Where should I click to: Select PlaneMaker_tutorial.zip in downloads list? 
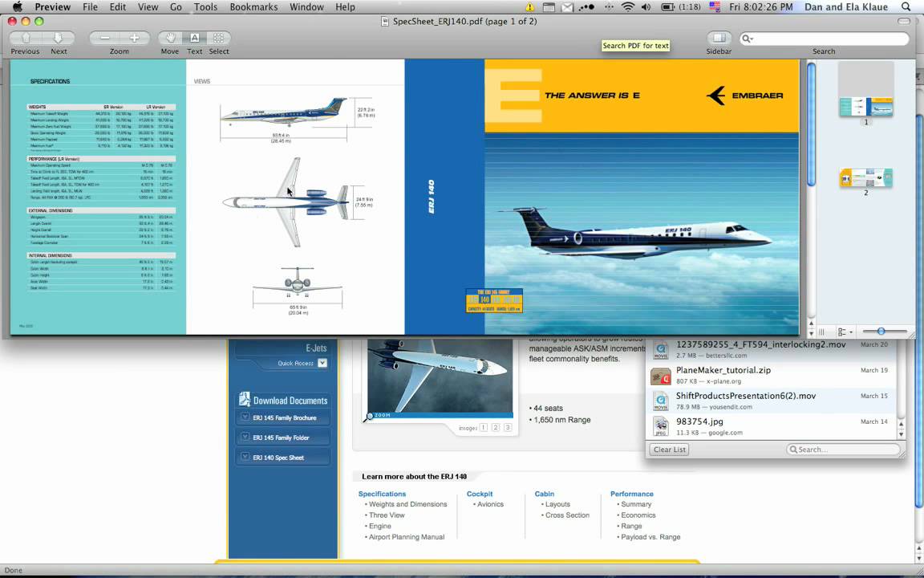point(772,375)
